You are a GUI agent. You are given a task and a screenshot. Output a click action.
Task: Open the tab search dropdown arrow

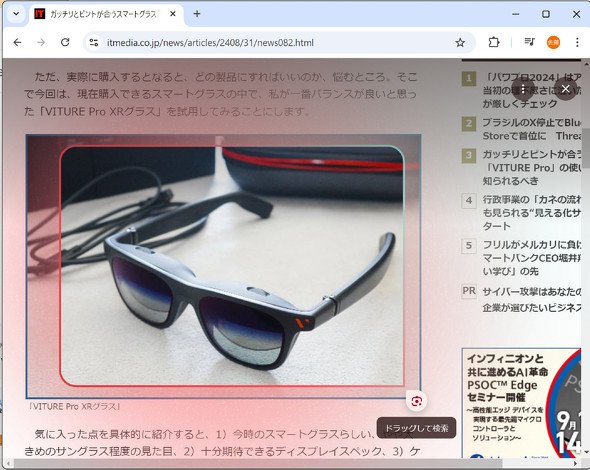(x=16, y=14)
